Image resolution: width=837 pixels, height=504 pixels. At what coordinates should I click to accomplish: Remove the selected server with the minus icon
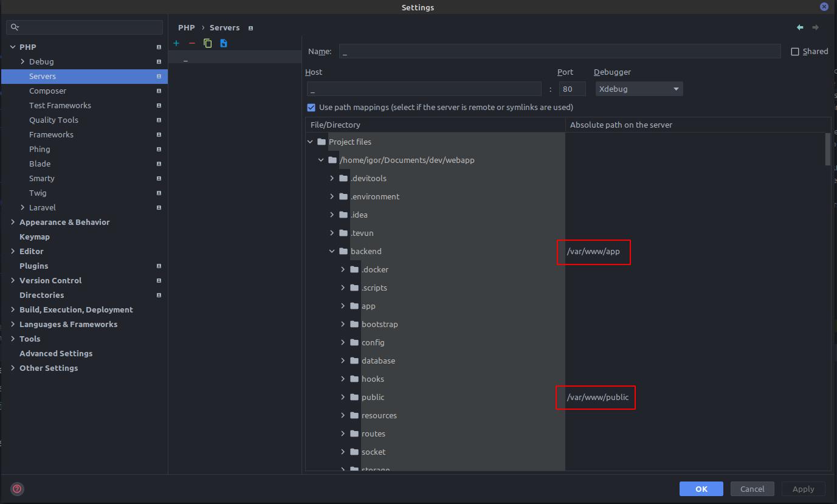click(192, 43)
